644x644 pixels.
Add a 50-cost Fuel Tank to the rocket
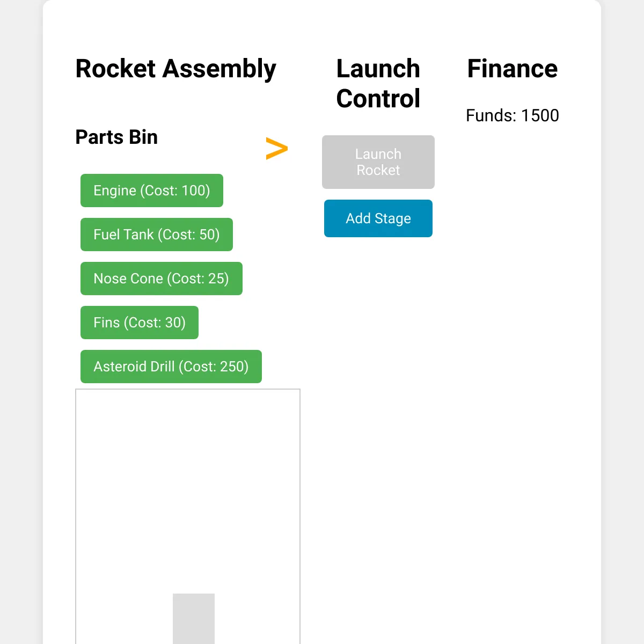tap(157, 235)
